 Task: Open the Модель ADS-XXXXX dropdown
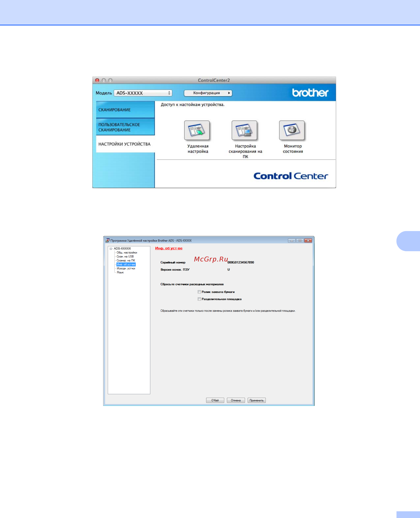143,93
